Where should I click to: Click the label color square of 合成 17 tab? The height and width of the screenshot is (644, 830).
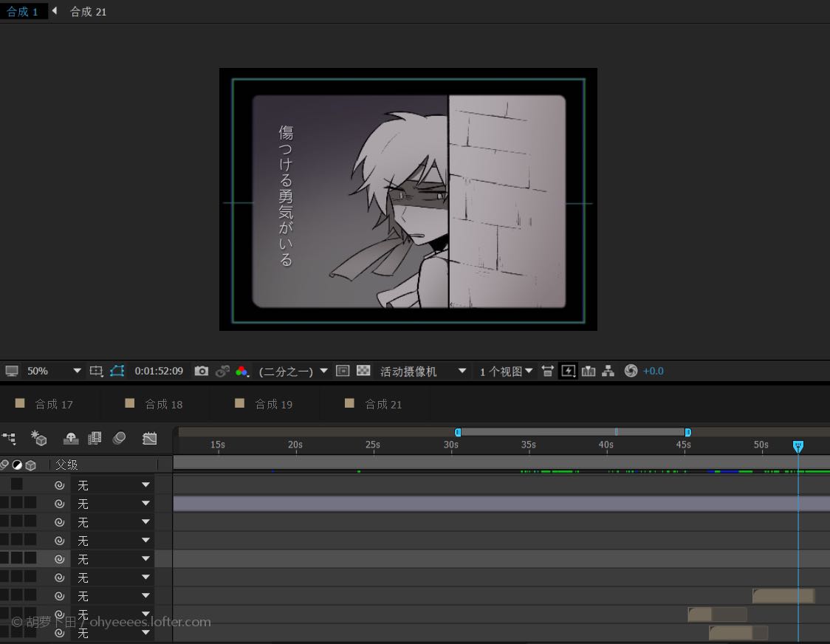(20, 403)
